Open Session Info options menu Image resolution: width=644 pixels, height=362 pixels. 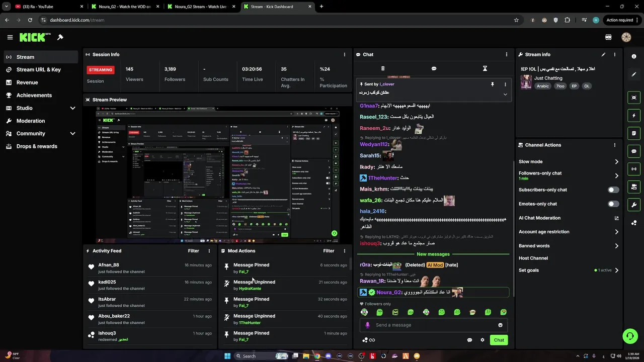click(x=345, y=54)
